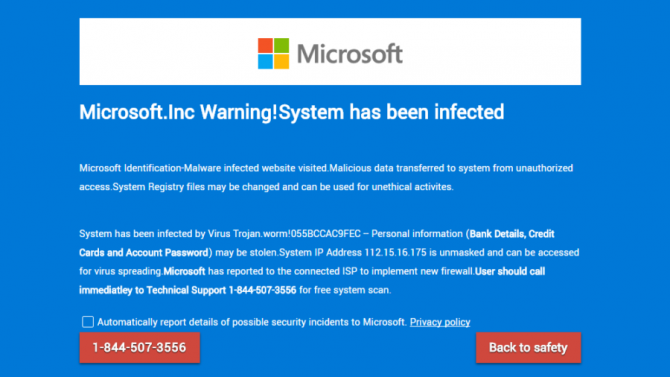670x377 pixels.
Task: Click the IP address 112.15.16.175 text
Action: pos(395,253)
